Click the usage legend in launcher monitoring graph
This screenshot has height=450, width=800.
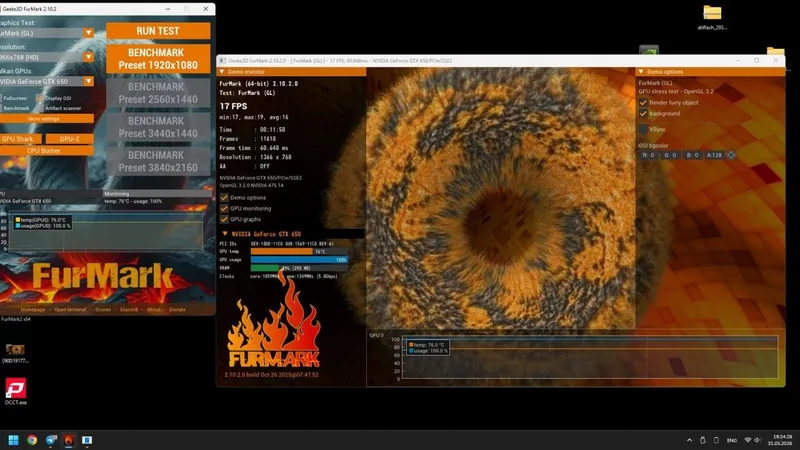[x=43, y=226]
